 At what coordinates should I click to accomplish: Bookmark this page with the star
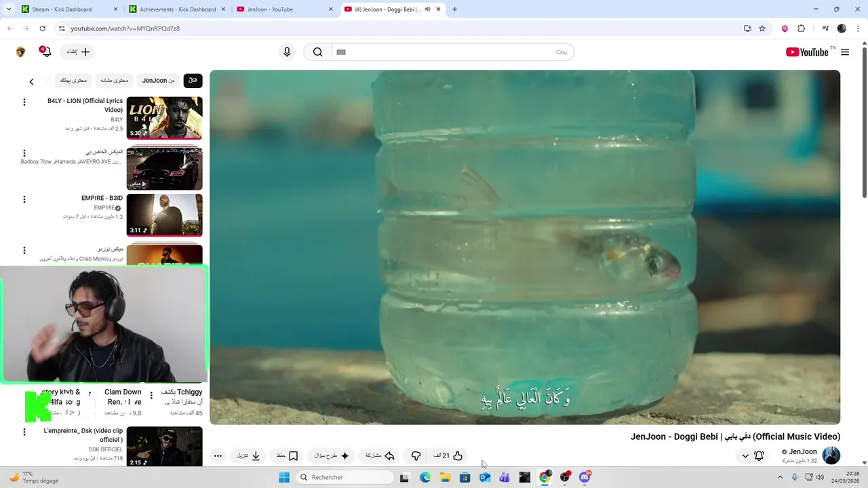pos(762,28)
